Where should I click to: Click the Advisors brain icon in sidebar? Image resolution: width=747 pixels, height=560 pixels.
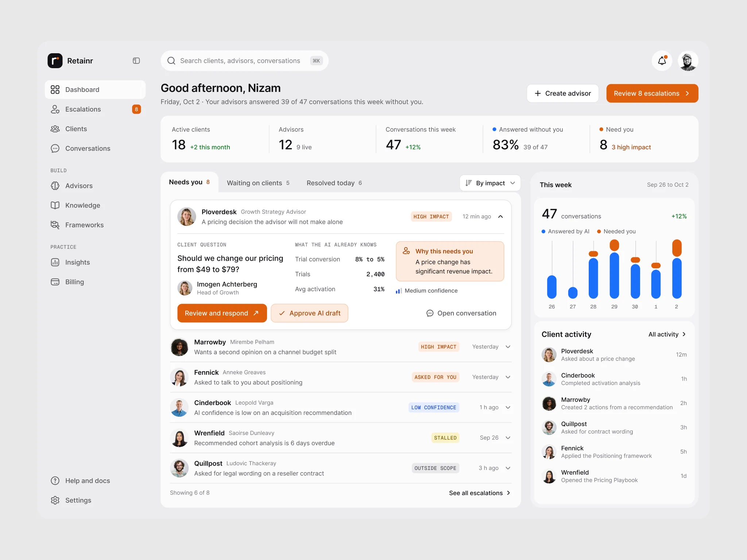tap(55, 186)
